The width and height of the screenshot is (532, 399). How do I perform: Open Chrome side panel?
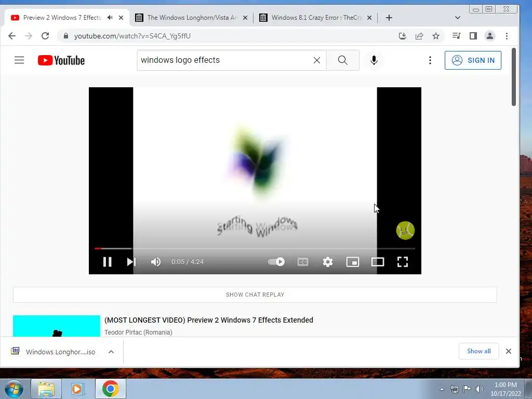coord(473,36)
